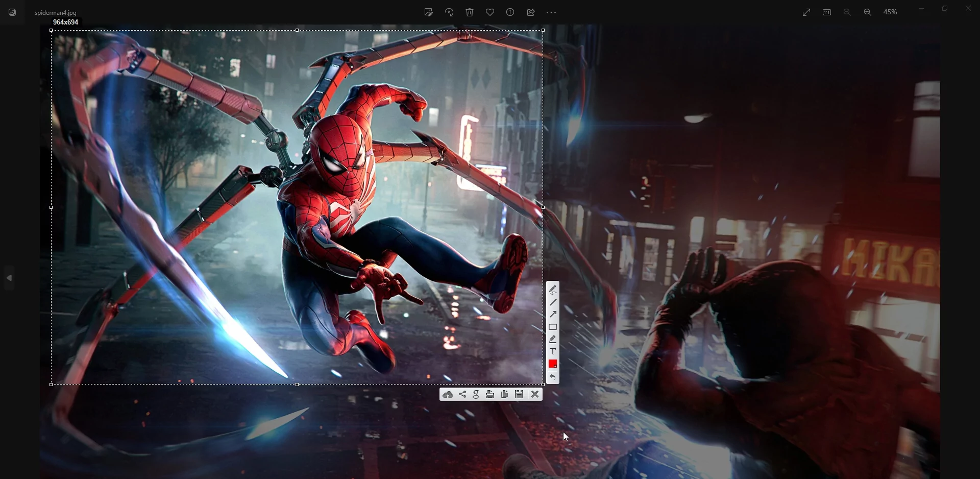Click the bottom-left selection handle
The height and width of the screenshot is (479, 980).
coord(51,385)
